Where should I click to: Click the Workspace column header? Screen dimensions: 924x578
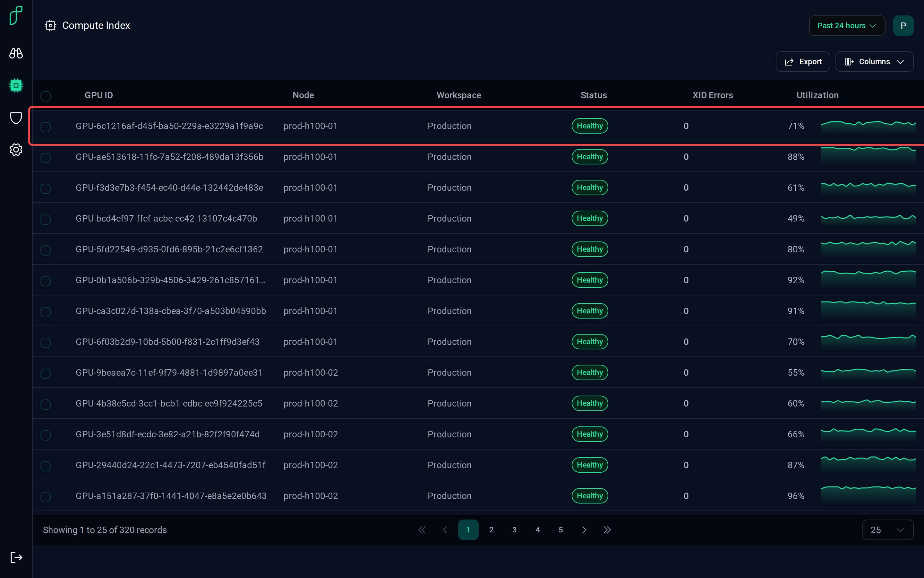[458, 95]
